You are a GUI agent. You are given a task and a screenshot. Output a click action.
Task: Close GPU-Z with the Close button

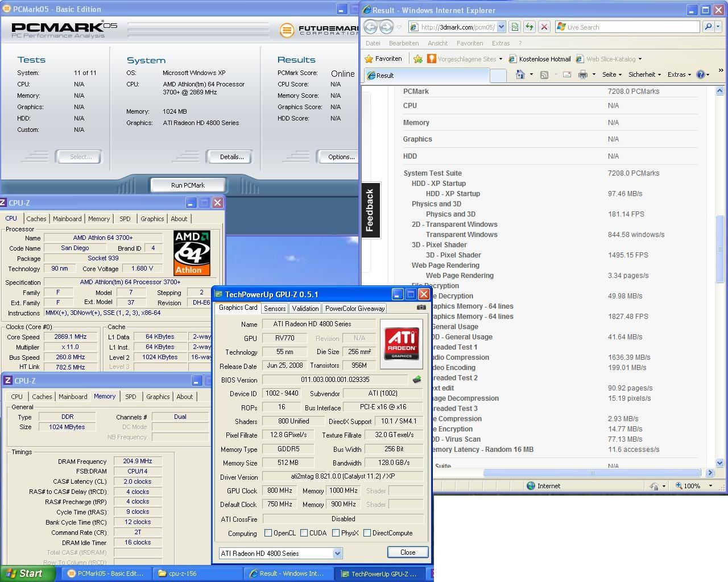point(408,552)
